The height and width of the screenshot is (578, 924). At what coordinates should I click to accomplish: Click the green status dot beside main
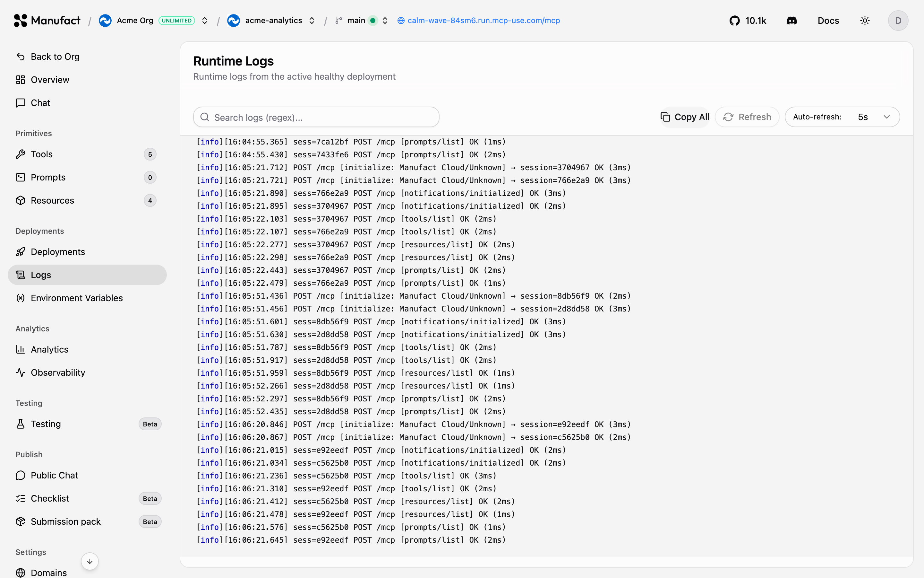point(373,21)
